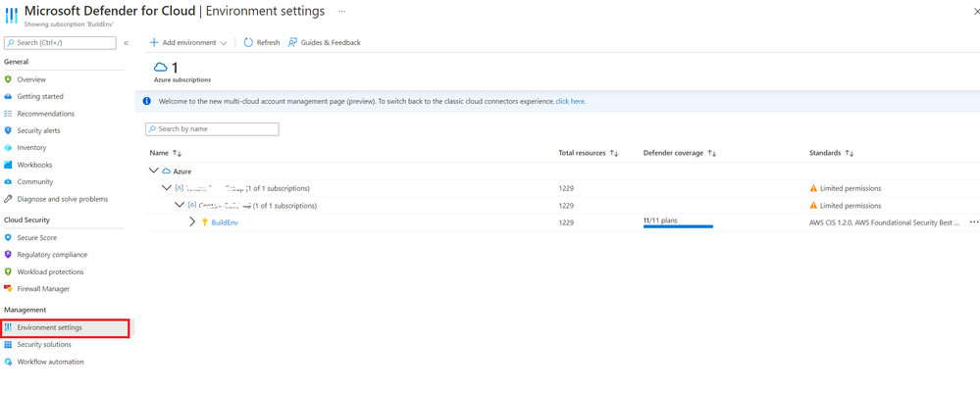This screenshot has height=394, width=980.
Task: Click the BuildEnv row's 1229 resources cell
Action: click(x=566, y=222)
